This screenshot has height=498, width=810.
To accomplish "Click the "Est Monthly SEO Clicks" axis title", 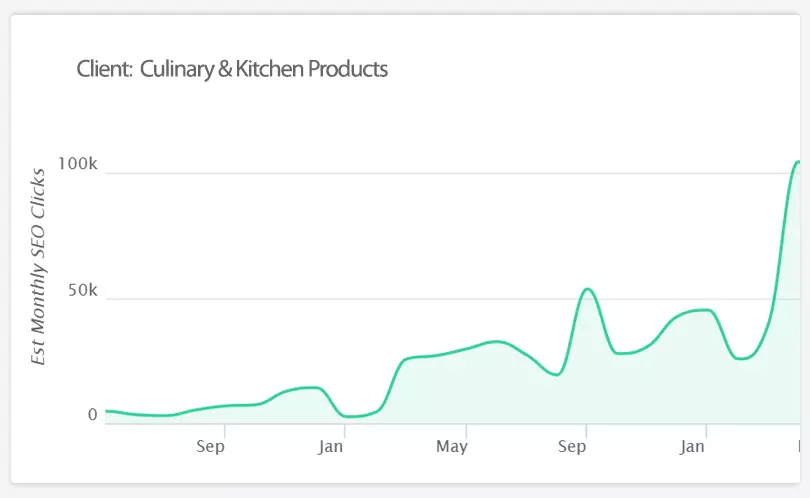I will (39, 267).
